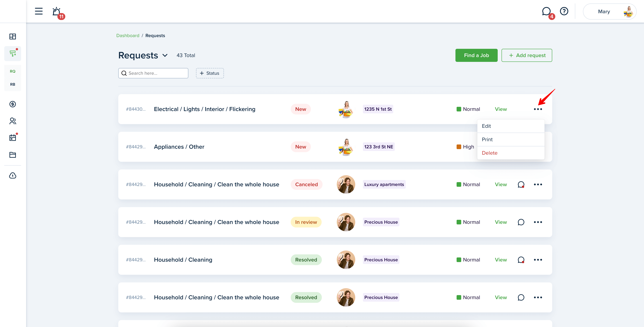View the In review cleaning request
Viewport: 644px width, 327px height.
[501, 222]
